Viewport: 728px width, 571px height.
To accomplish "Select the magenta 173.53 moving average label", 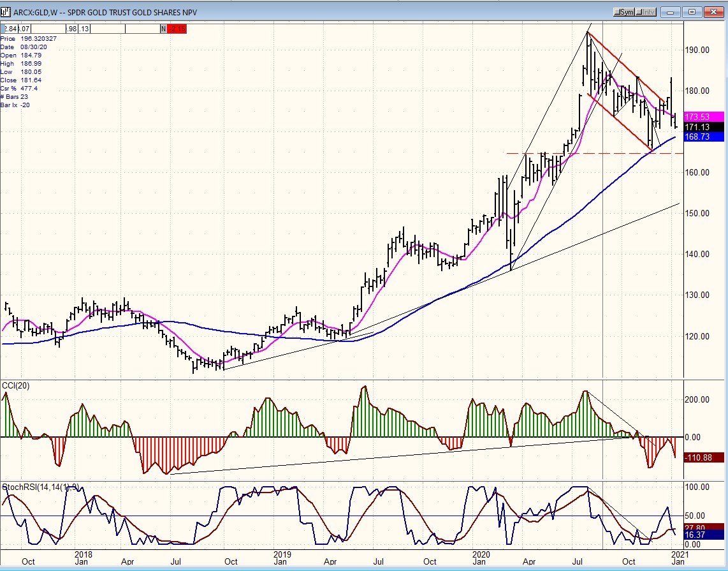I will 703,117.
